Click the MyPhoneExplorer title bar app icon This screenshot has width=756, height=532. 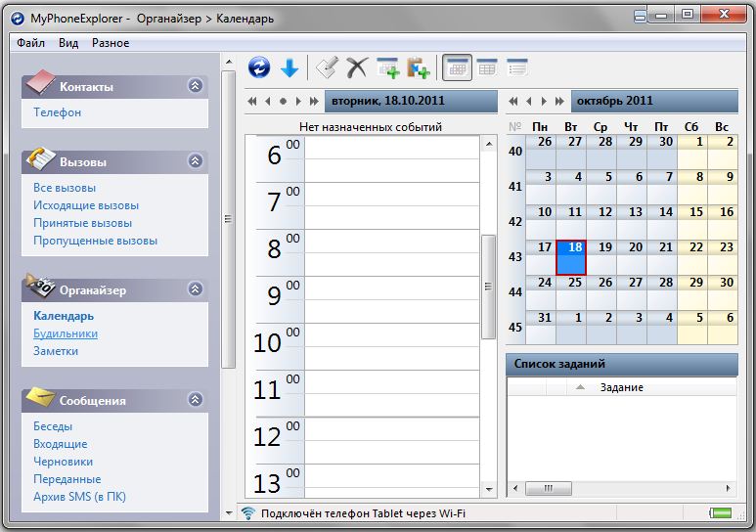pyautogui.click(x=18, y=19)
